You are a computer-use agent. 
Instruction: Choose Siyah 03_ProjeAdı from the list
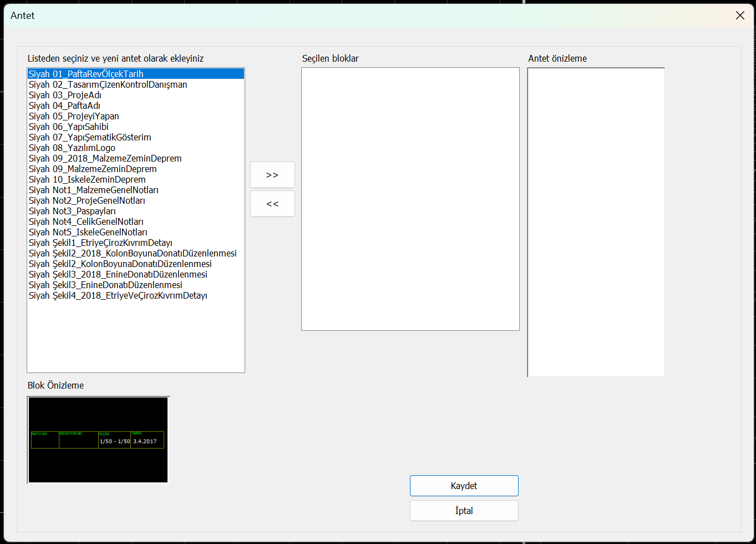[65, 95]
